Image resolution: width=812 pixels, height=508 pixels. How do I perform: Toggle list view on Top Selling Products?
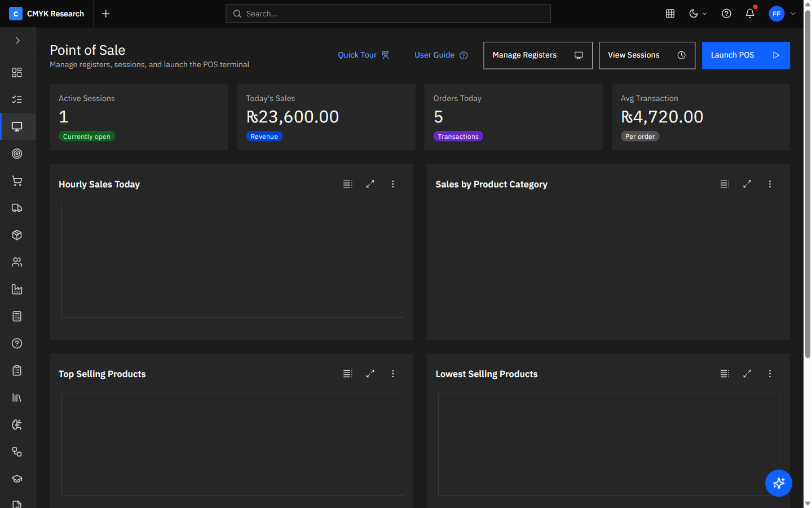(348, 374)
